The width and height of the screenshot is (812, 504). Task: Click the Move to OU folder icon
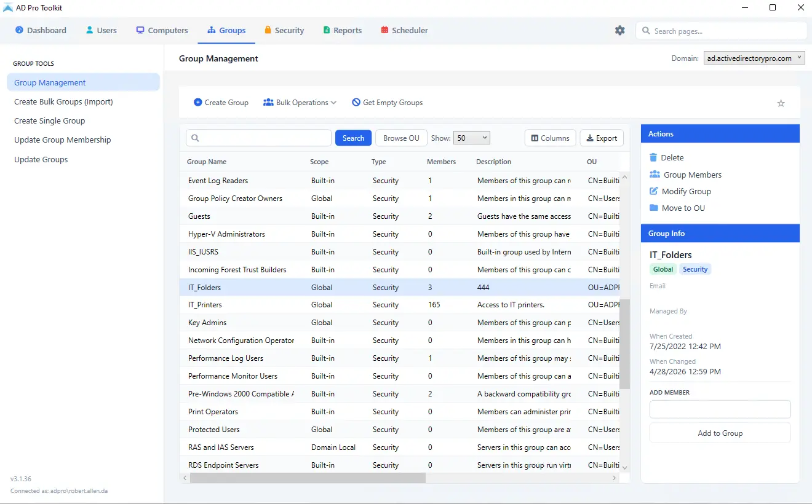pyautogui.click(x=653, y=208)
